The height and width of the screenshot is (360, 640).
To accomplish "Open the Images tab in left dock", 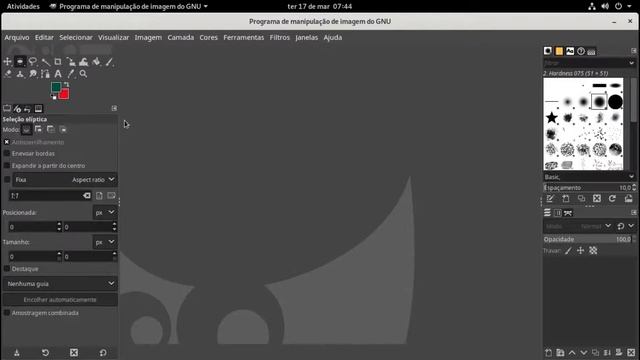I will (x=38, y=109).
